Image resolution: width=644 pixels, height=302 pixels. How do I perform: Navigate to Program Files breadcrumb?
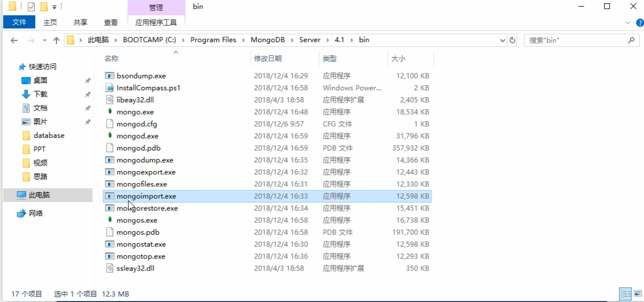[214, 40]
